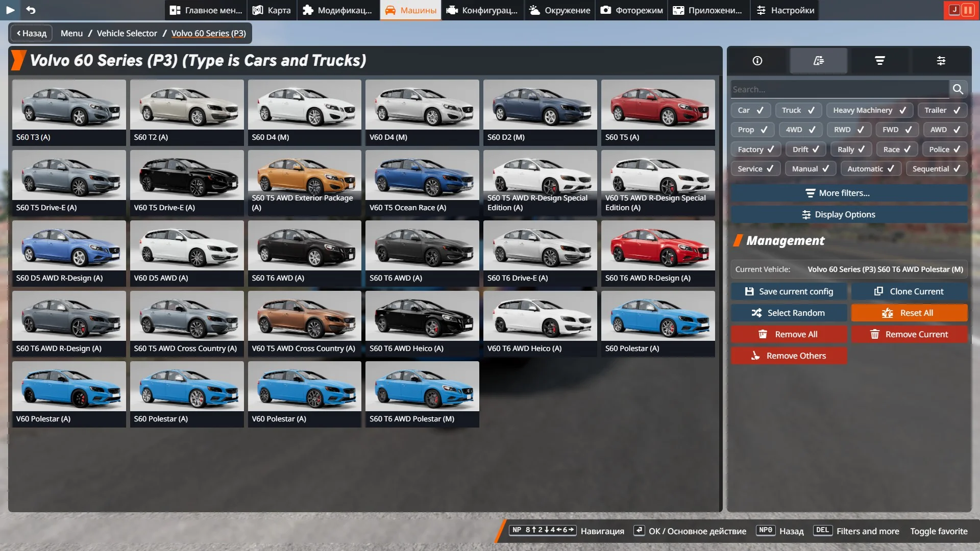Toggle the RWD filter
The width and height of the screenshot is (980, 551).
click(849, 130)
